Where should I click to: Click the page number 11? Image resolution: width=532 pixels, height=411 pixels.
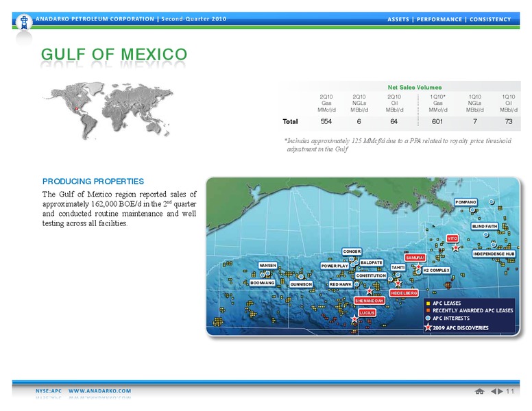point(510,391)
